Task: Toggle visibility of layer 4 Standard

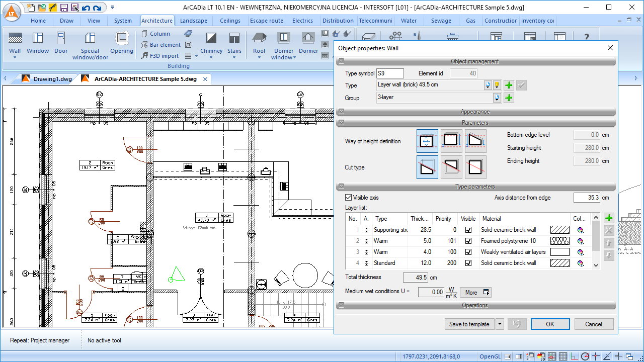Action: click(x=468, y=263)
